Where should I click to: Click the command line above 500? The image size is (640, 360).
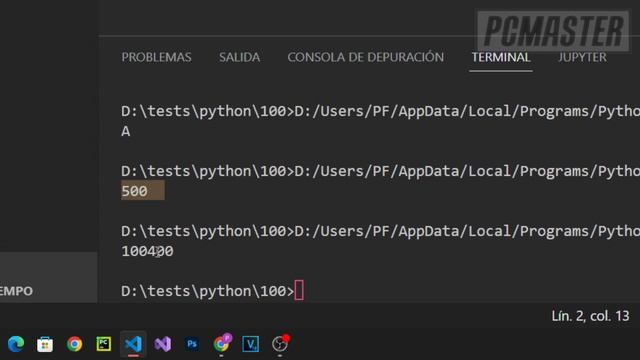(x=380, y=171)
